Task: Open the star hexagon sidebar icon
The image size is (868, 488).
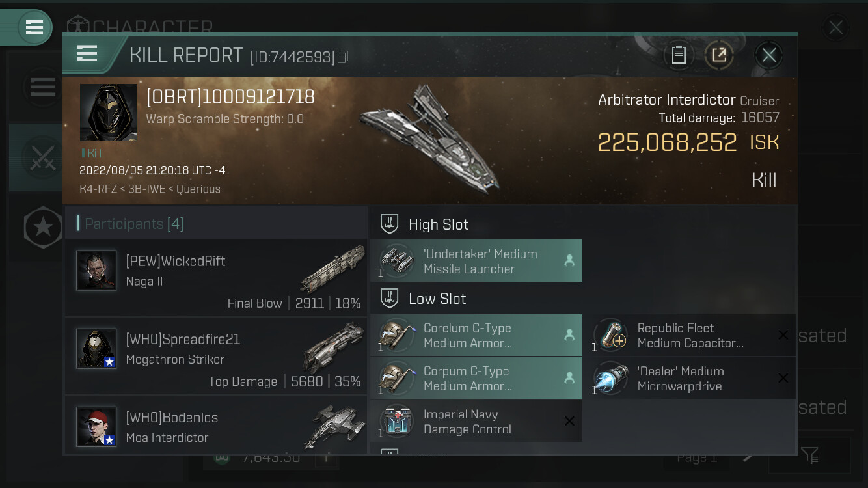Action: click(43, 227)
